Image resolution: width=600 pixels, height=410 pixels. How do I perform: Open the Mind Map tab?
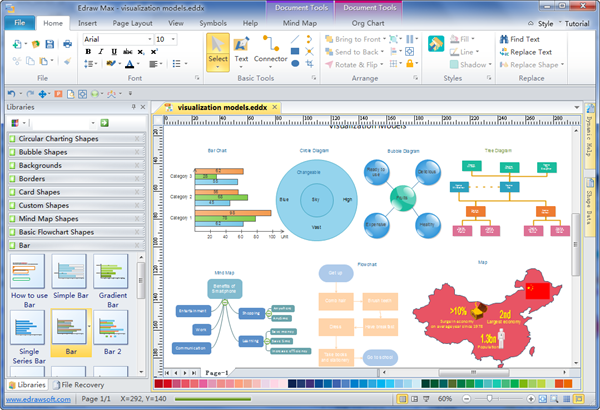[x=300, y=23]
